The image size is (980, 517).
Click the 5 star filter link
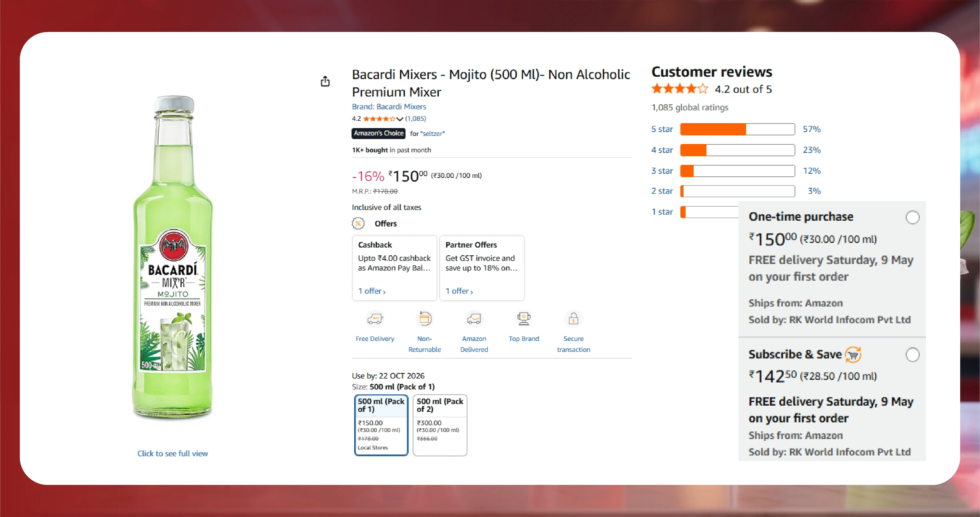tap(662, 129)
